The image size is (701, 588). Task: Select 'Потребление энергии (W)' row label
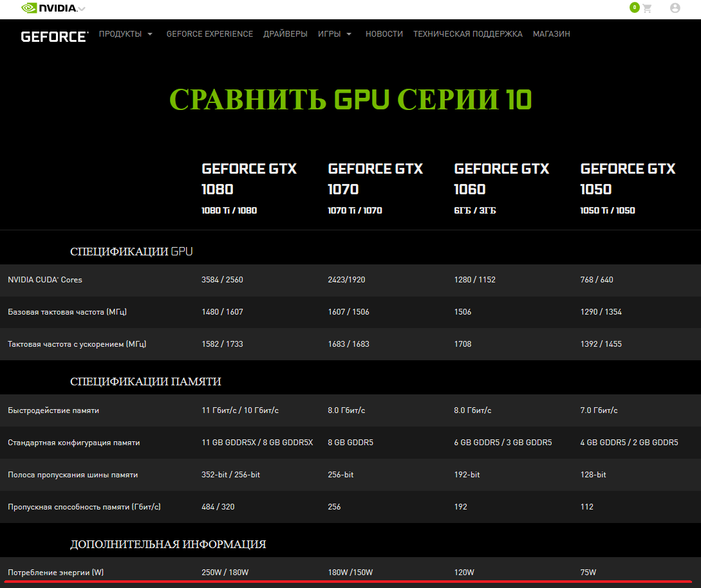55,573
